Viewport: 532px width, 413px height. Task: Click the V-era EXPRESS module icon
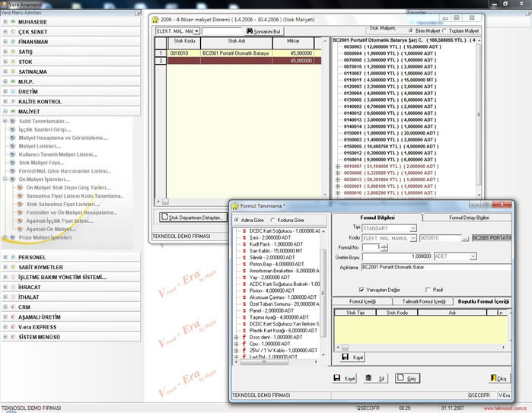tap(13, 327)
